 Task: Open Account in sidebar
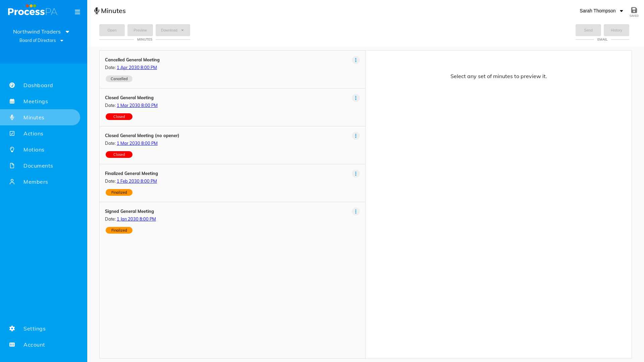click(40, 345)
